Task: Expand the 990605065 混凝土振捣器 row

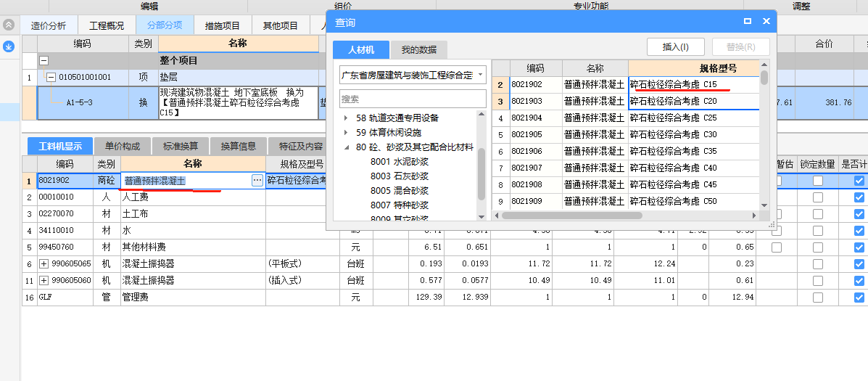Action: (44, 264)
